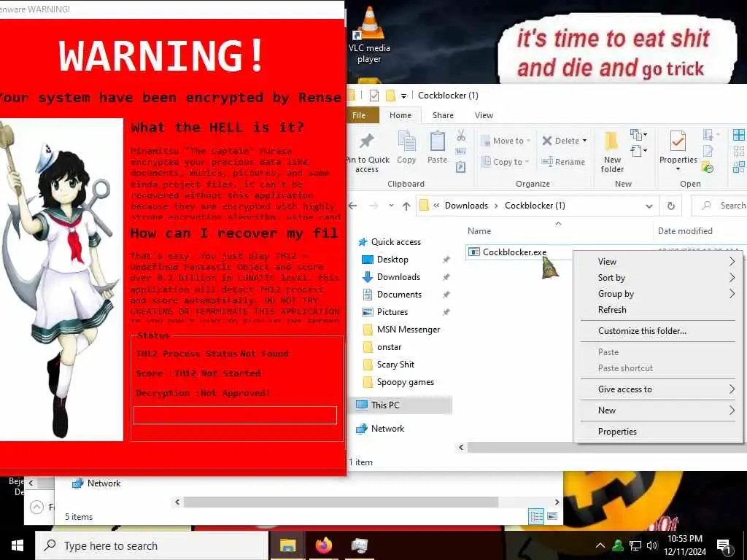Image resolution: width=747 pixels, height=560 pixels.
Task: Refresh the Cockblocker (1) folder view
Action: point(671,206)
